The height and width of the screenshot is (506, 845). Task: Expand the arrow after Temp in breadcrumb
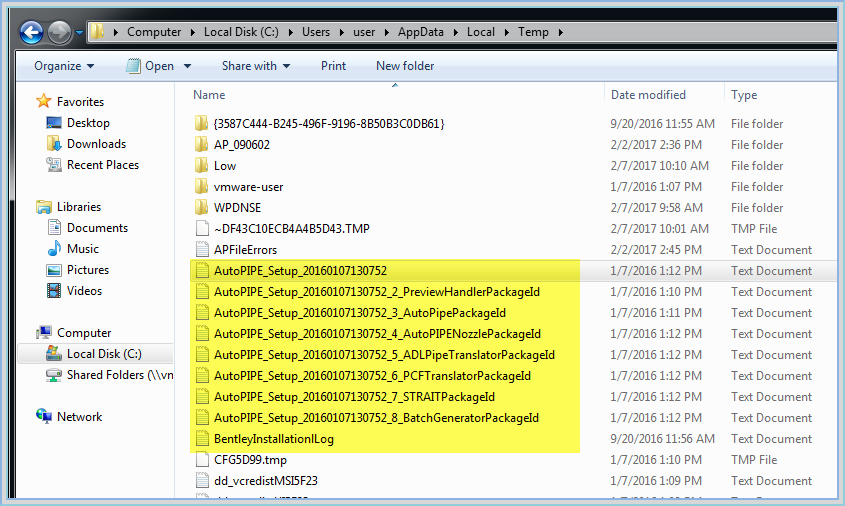coord(561,32)
